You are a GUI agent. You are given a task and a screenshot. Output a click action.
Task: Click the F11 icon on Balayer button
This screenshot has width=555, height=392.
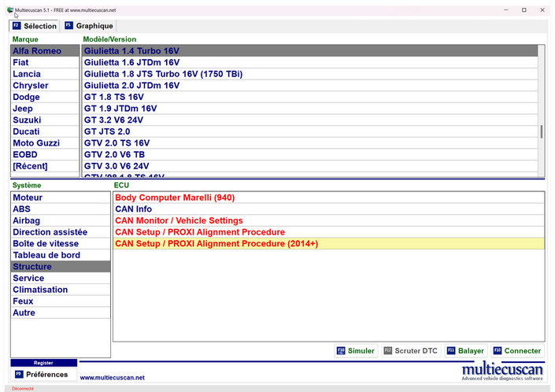pos(451,350)
